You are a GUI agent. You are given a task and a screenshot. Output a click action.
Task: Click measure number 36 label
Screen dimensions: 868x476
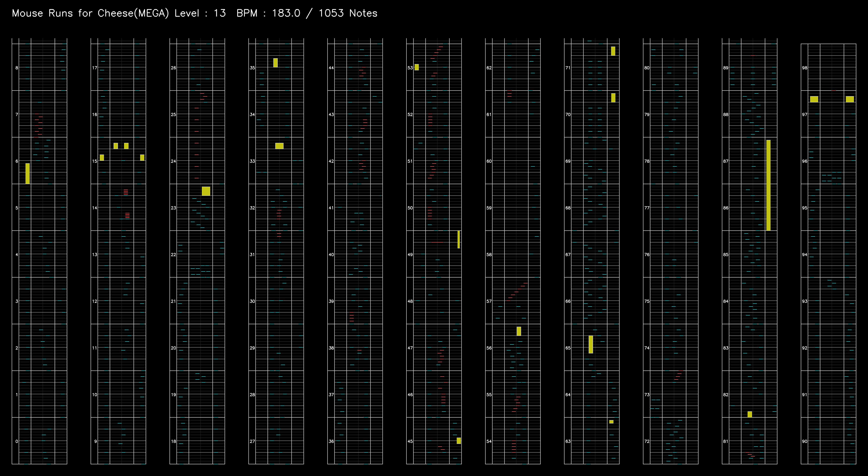(x=331, y=441)
